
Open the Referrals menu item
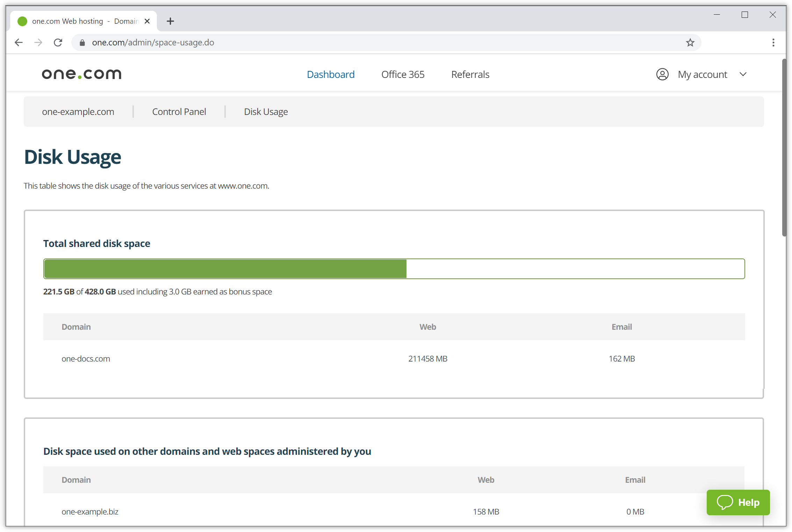(x=470, y=74)
